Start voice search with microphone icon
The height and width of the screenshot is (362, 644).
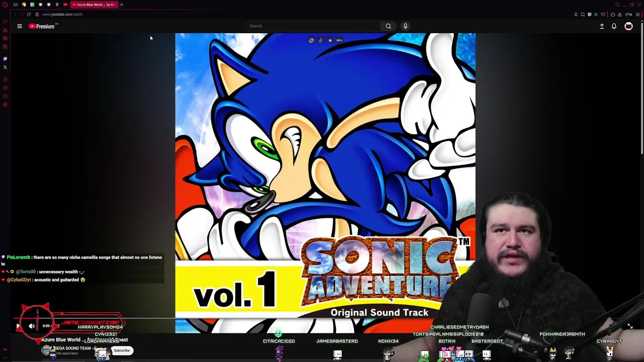click(405, 26)
